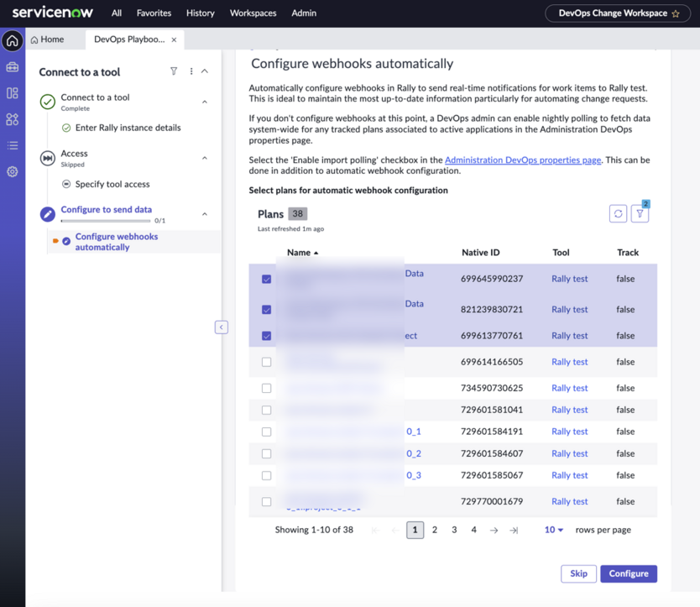Open the DevOps Change Workspace button
The width and height of the screenshot is (700, 607).
click(618, 13)
